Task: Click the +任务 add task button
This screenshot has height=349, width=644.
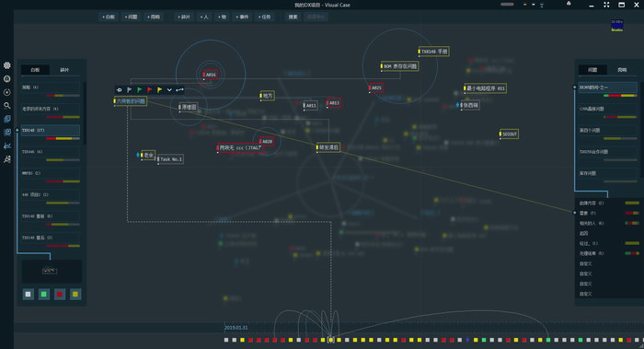Action: click(264, 17)
